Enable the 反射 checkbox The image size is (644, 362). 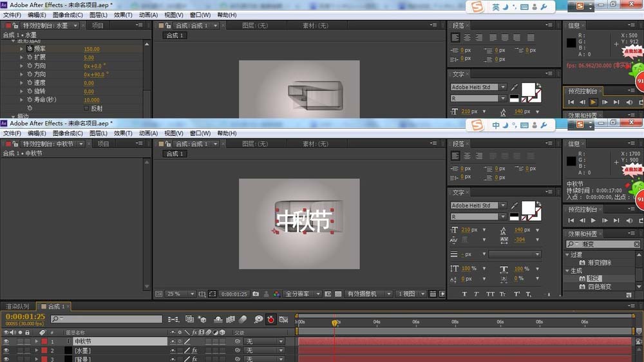(86, 108)
